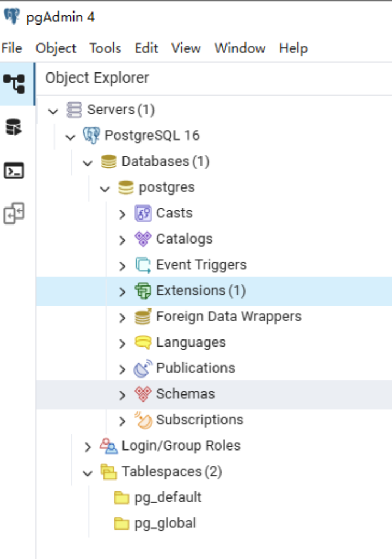Viewport: 392px width, 559px height.
Task: Click the Event Triggers node icon
Action: point(143,265)
